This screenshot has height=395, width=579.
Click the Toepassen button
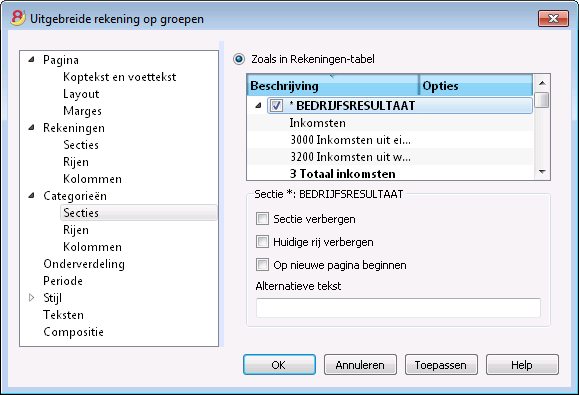click(x=441, y=365)
